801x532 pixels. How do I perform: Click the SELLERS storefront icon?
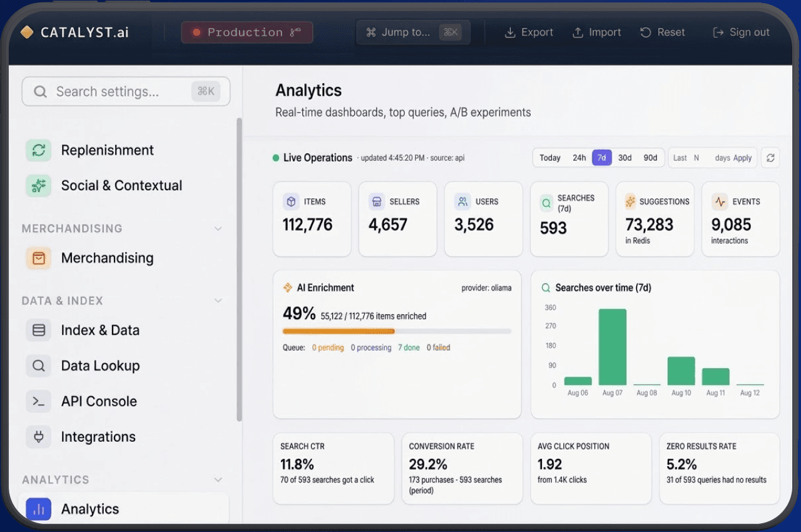click(377, 202)
